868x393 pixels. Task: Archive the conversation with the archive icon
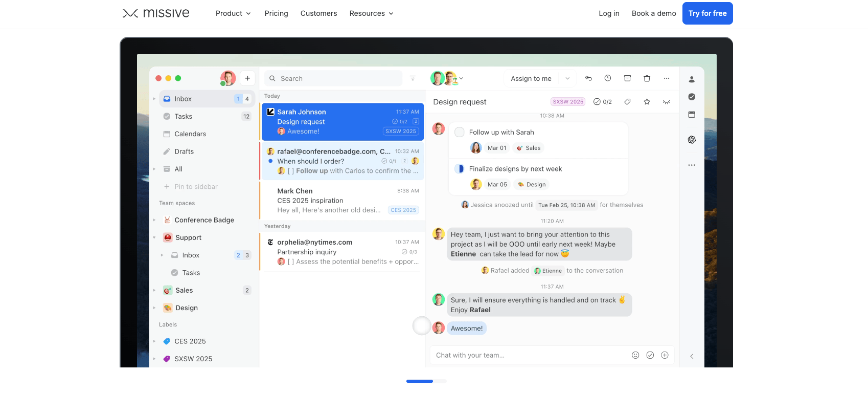tap(627, 78)
